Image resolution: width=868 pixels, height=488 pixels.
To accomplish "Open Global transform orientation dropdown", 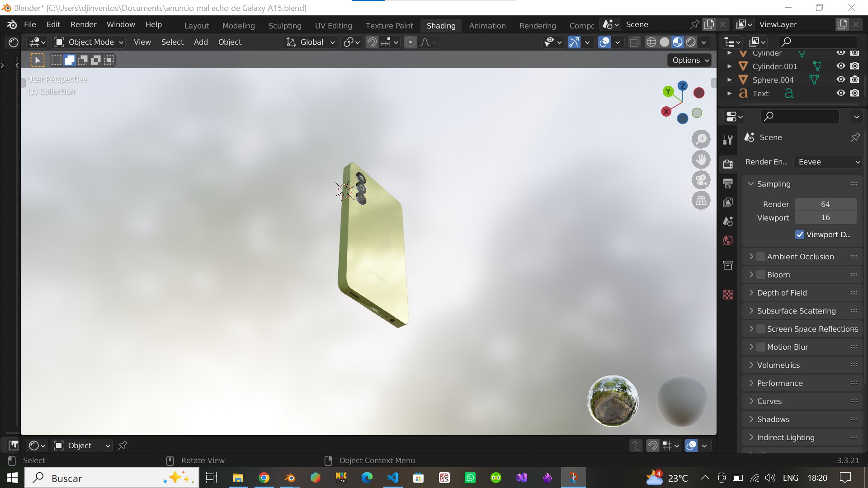I will (310, 42).
